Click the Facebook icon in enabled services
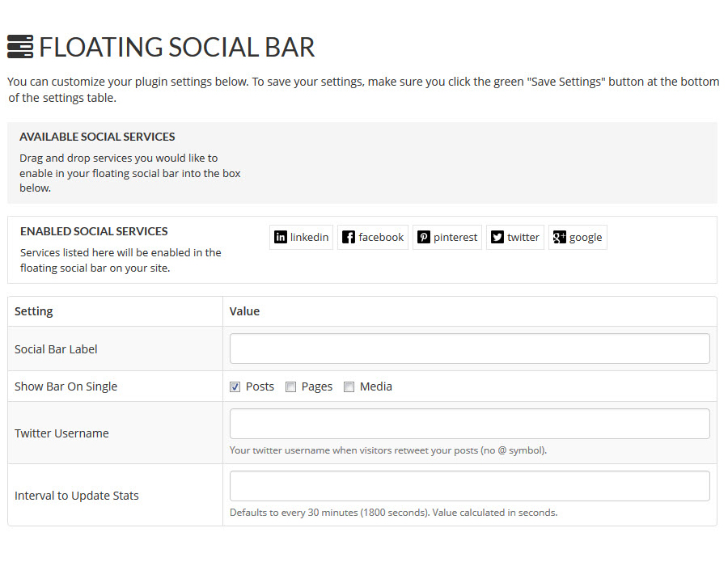The height and width of the screenshot is (566, 728). pyautogui.click(x=348, y=237)
